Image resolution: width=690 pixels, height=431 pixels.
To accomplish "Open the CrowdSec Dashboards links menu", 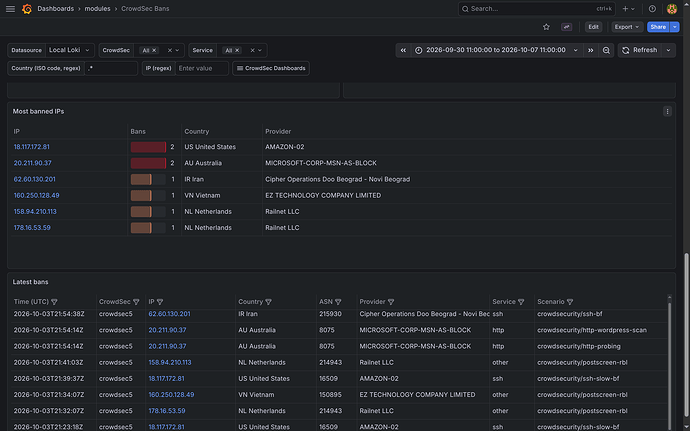I will [x=271, y=68].
